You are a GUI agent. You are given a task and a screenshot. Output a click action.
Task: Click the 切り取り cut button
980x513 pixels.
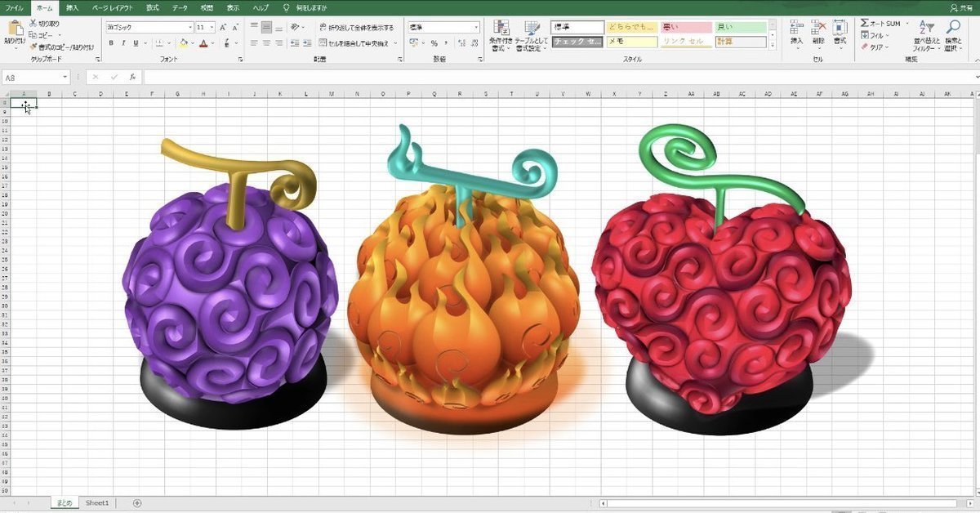tap(44, 24)
